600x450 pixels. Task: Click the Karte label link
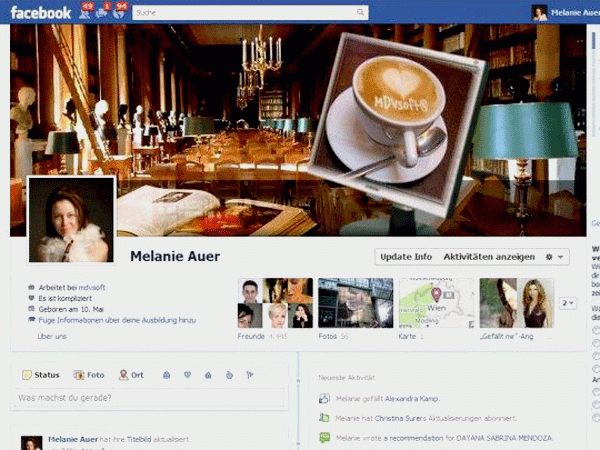(407, 336)
